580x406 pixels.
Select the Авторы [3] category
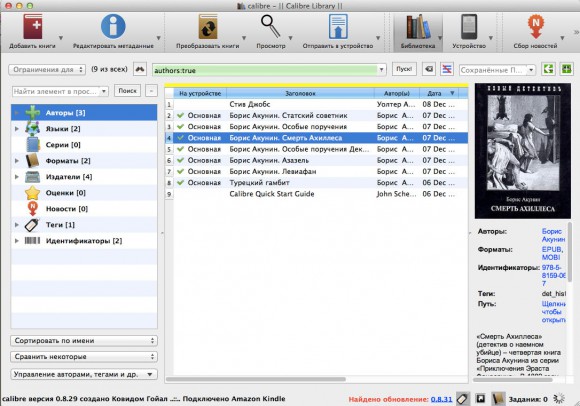point(84,112)
